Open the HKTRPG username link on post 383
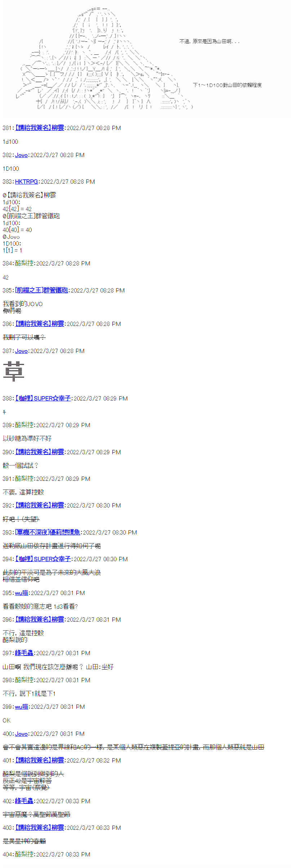 (26, 182)
